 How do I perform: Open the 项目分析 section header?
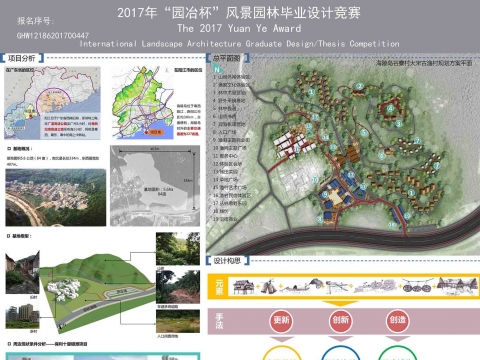[x=22, y=58]
